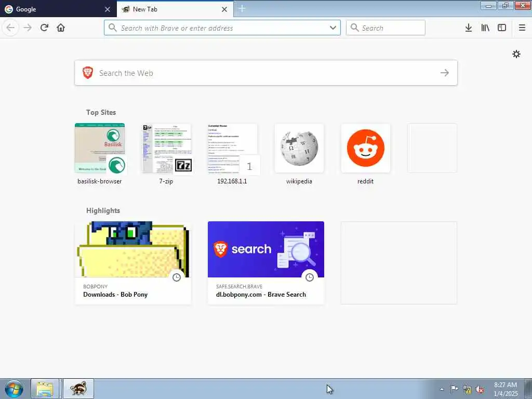
Task: Click the magnifier in the small Search box
Action: 354,28
